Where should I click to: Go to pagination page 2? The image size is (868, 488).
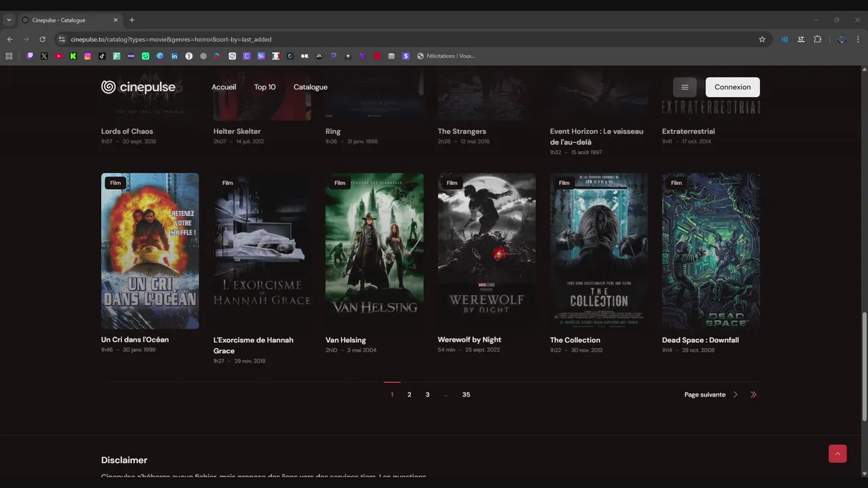409,394
